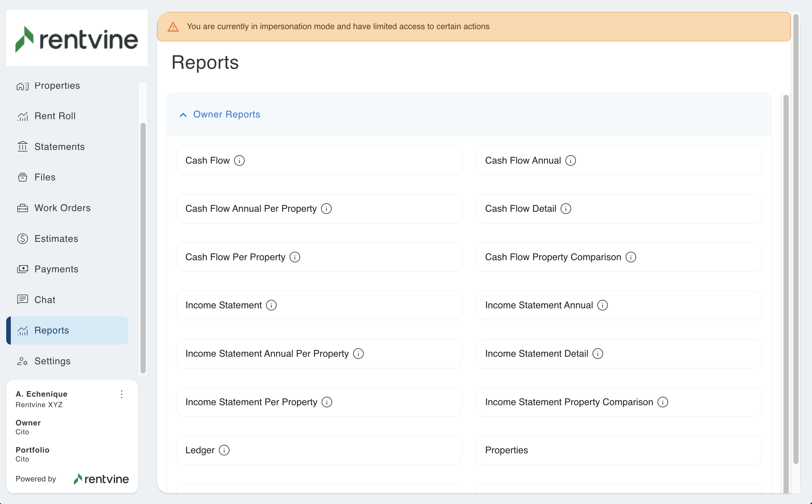The height and width of the screenshot is (504, 812).
Task: Click the impersonation warning triangle icon
Action: point(173,27)
